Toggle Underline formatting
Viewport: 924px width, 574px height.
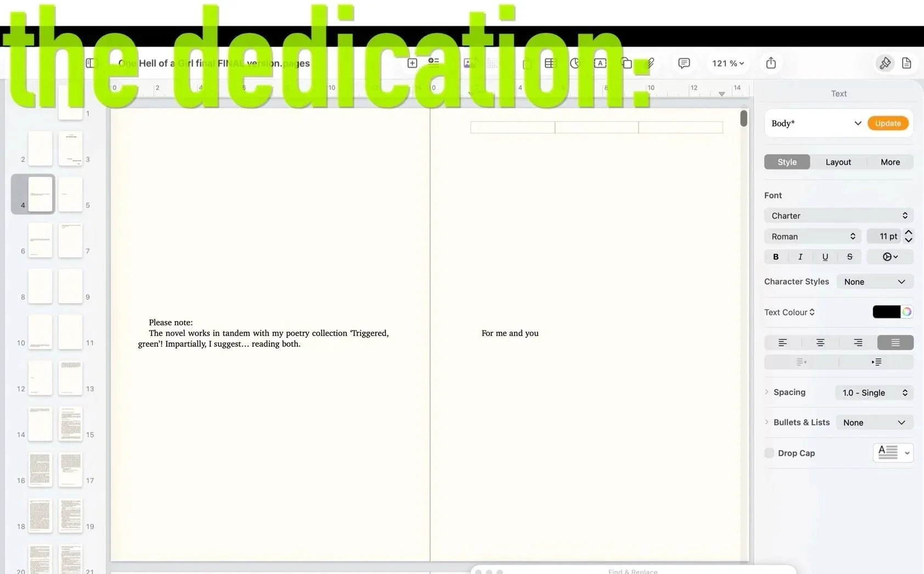tap(825, 257)
